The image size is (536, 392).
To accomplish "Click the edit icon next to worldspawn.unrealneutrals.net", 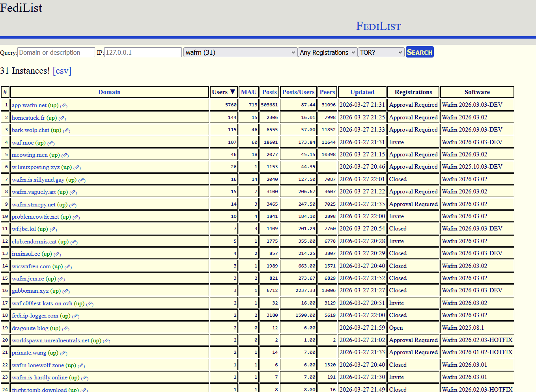I will pos(106,341).
